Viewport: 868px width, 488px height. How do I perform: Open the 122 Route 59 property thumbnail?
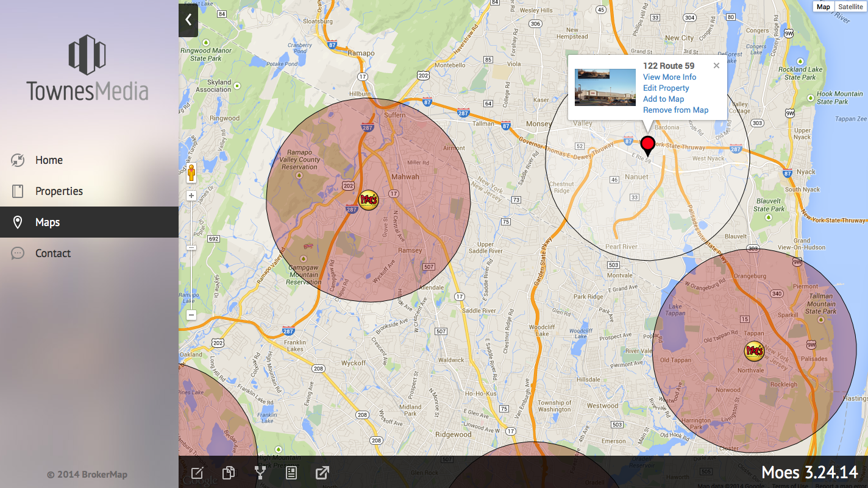coord(605,87)
